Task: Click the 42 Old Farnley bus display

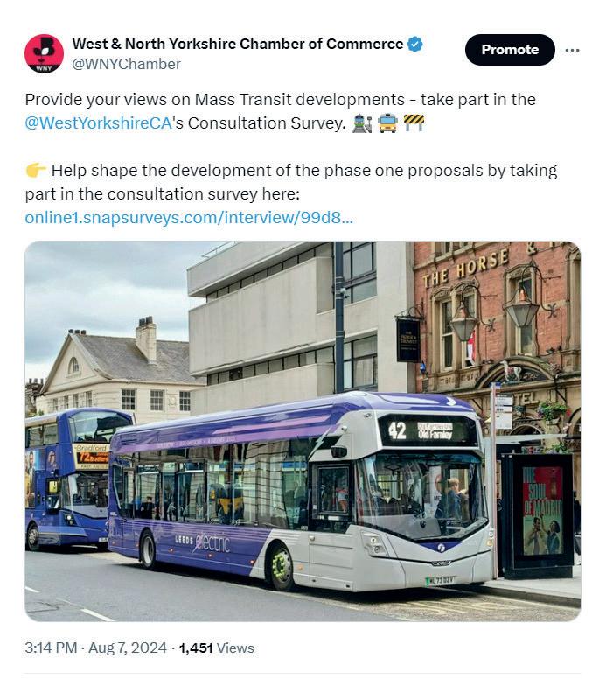Action: tap(421, 430)
